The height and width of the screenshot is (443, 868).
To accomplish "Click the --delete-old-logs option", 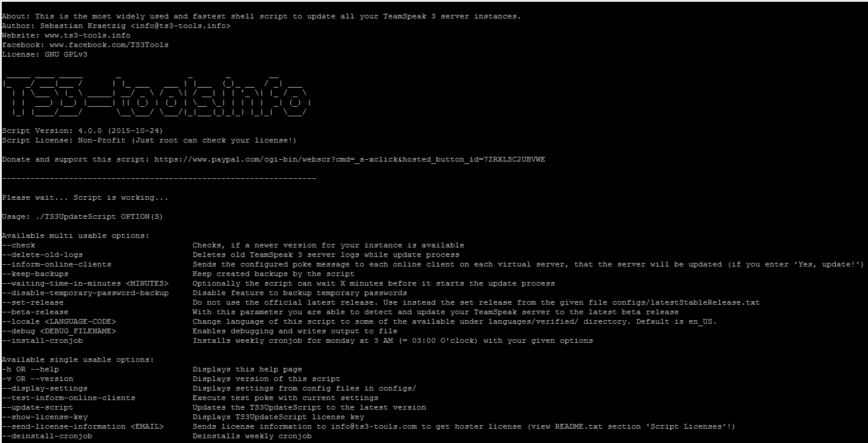I will [42, 255].
